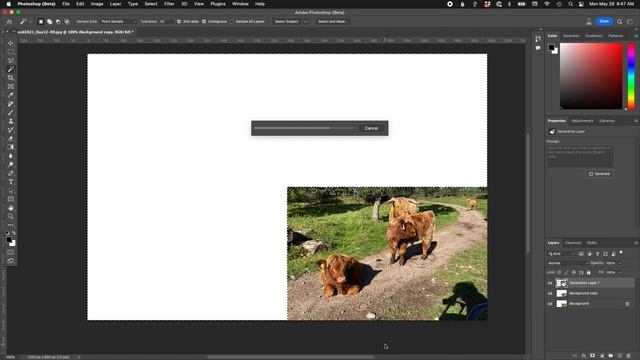The height and width of the screenshot is (360, 640).
Task: Toggle the Contiguous checkbox
Action: tap(204, 22)
